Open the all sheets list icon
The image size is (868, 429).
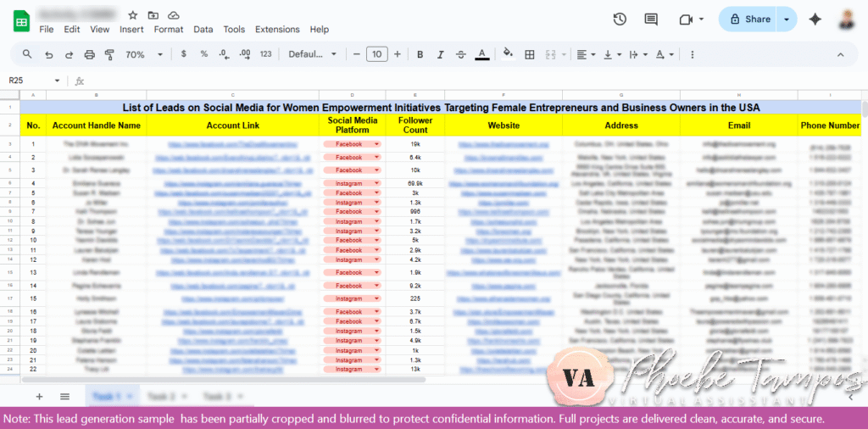coord(64,396)
